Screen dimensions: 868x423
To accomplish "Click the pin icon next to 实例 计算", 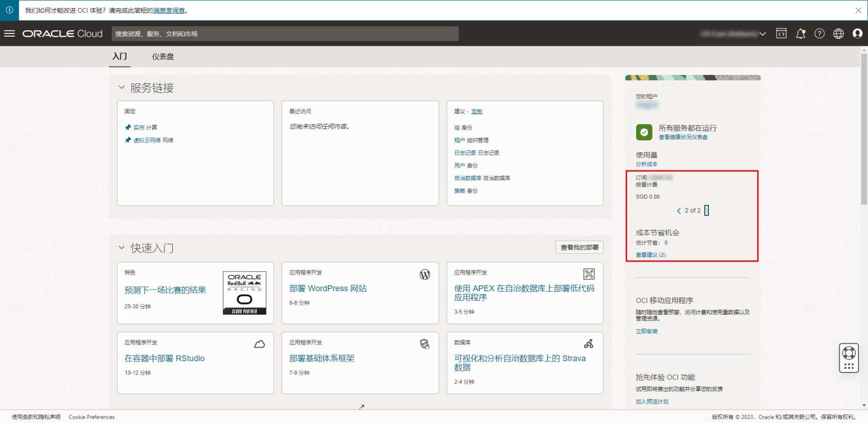I will coord(128,128).
